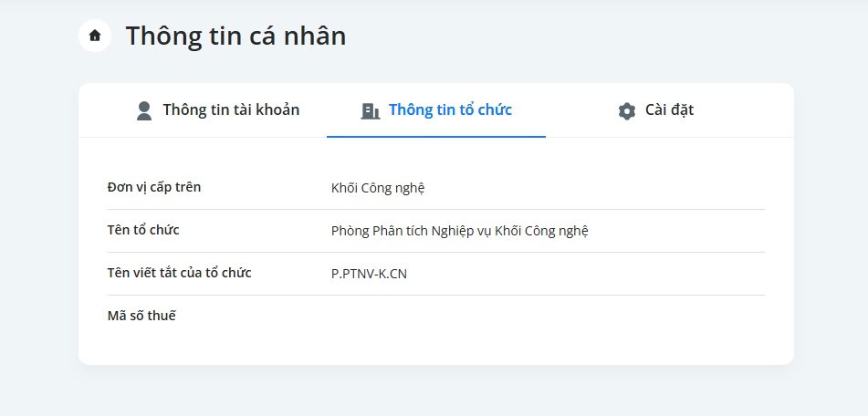
Task: Click the empty Mã số thuế value area
Action: [548, 316]
